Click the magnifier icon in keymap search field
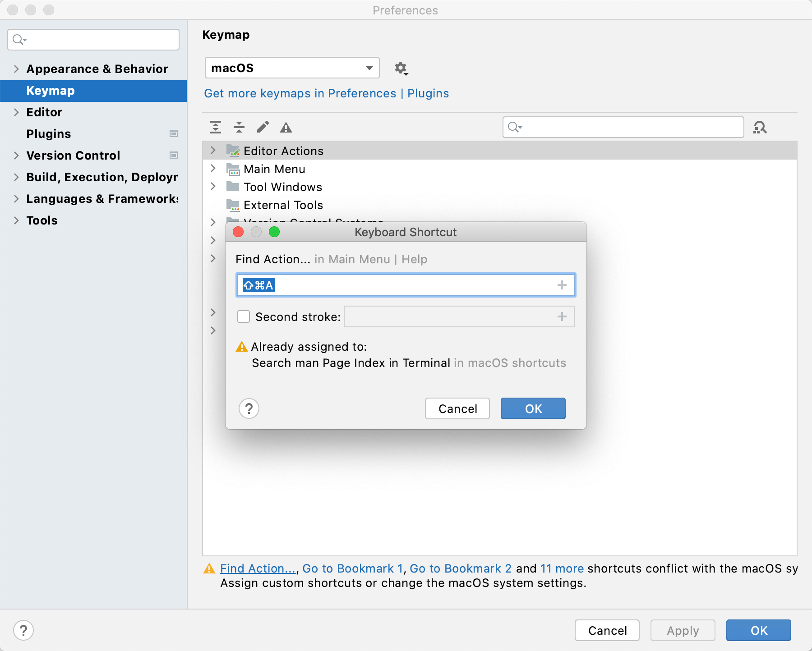812x651 pixels. pos(515,127)
